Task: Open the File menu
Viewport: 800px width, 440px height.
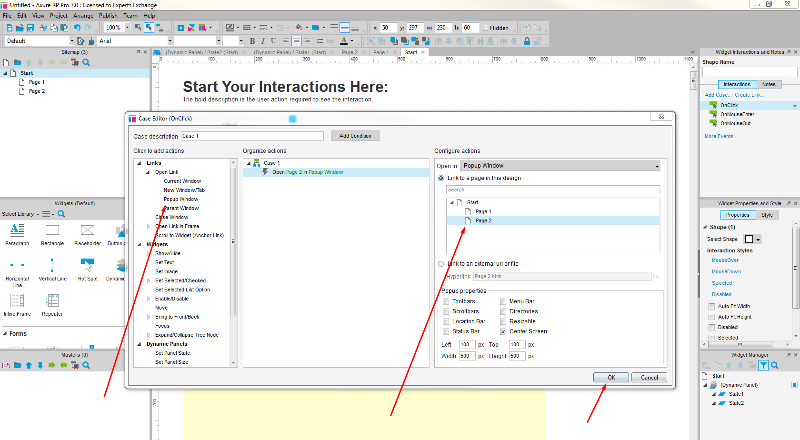Action: click(x=7, y=16)
